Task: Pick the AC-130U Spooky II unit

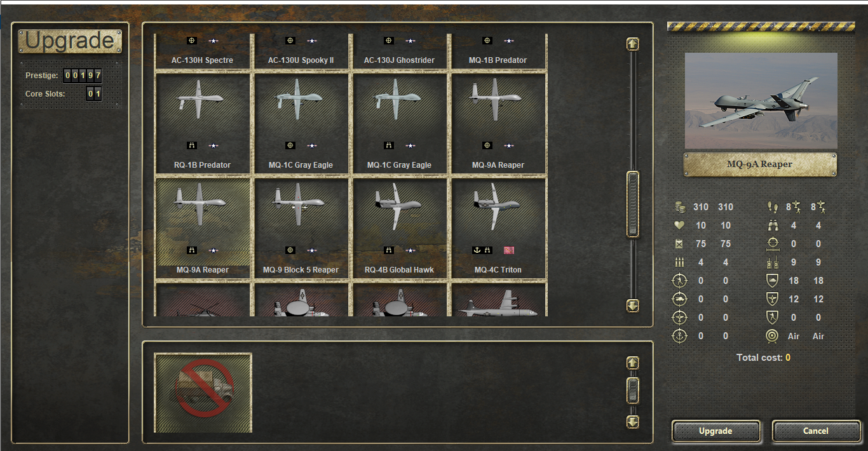Action: [301, 51]
